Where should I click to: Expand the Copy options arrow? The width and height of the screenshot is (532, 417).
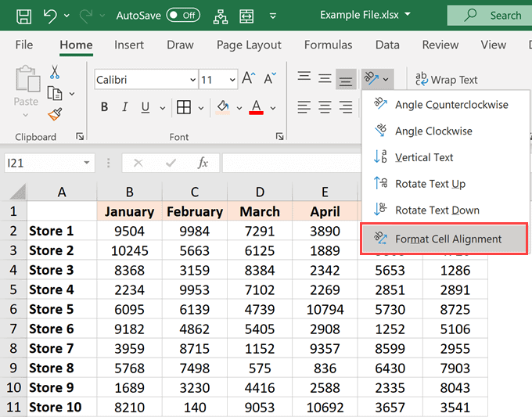coord(72,94)
